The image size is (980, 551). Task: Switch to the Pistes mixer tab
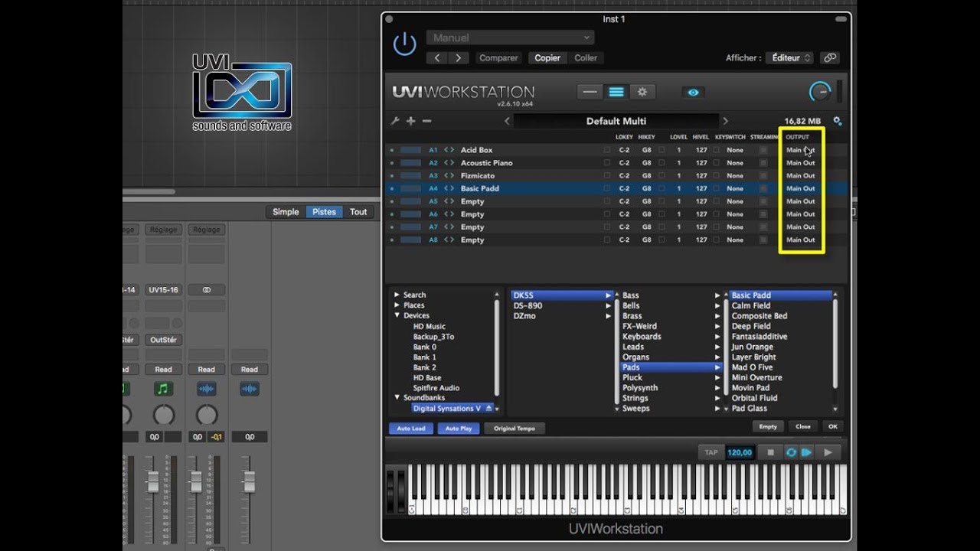pyautogui.click(x=324, y=212)
